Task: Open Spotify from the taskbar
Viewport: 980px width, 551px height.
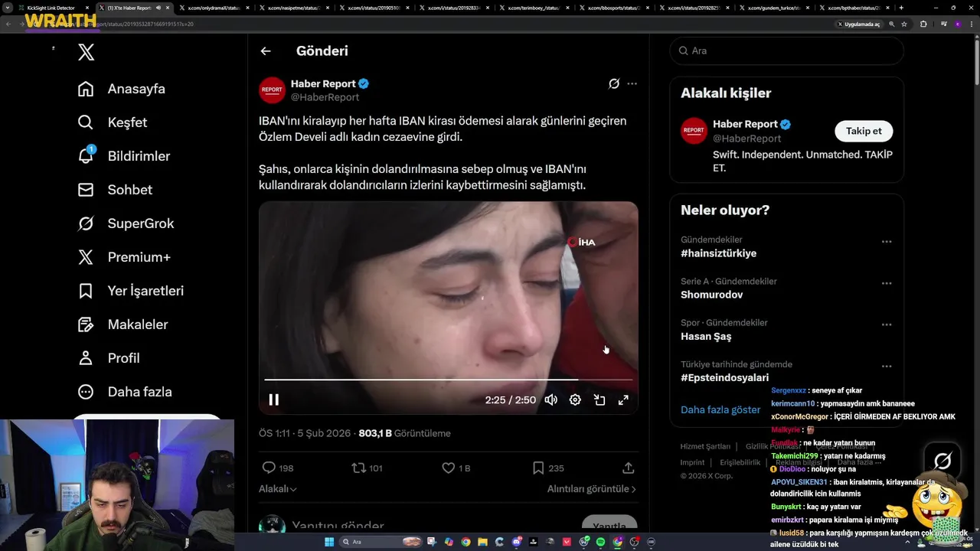Action: tap(600, 542)
